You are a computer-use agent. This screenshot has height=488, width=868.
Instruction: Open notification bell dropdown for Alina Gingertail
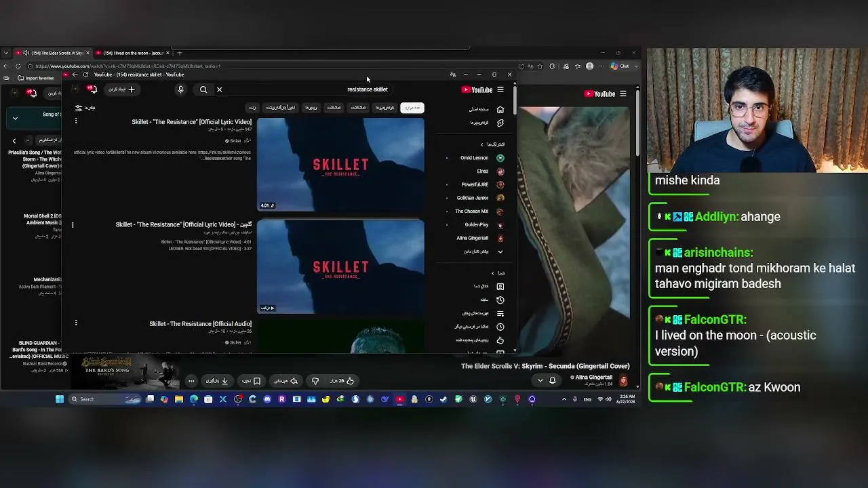point(547,380)
